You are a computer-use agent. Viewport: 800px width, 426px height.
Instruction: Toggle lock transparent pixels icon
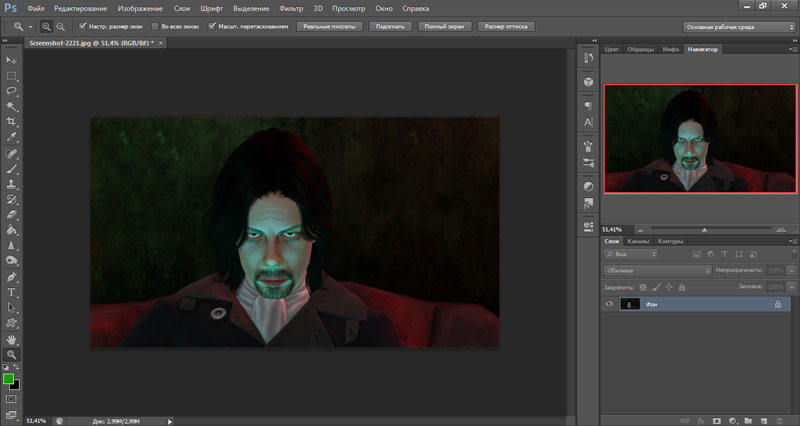pos(643,287)
